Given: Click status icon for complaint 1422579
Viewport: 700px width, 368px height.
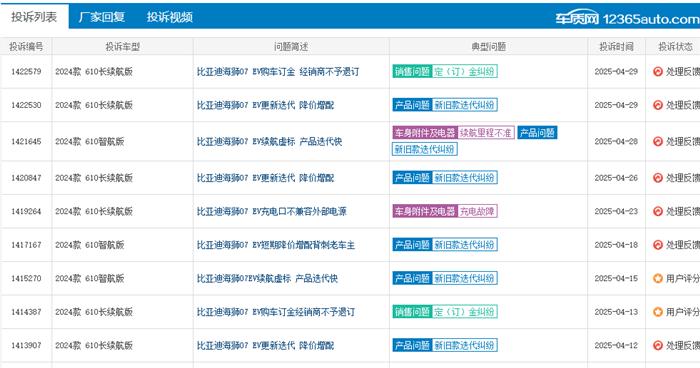Looking at the screenshot, I should point(658,71).
